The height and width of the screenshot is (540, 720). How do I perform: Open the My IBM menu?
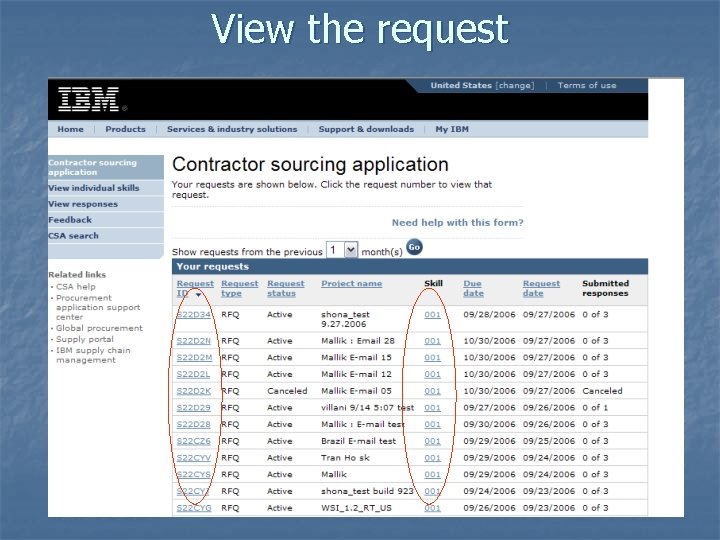(x=452, y=129)
